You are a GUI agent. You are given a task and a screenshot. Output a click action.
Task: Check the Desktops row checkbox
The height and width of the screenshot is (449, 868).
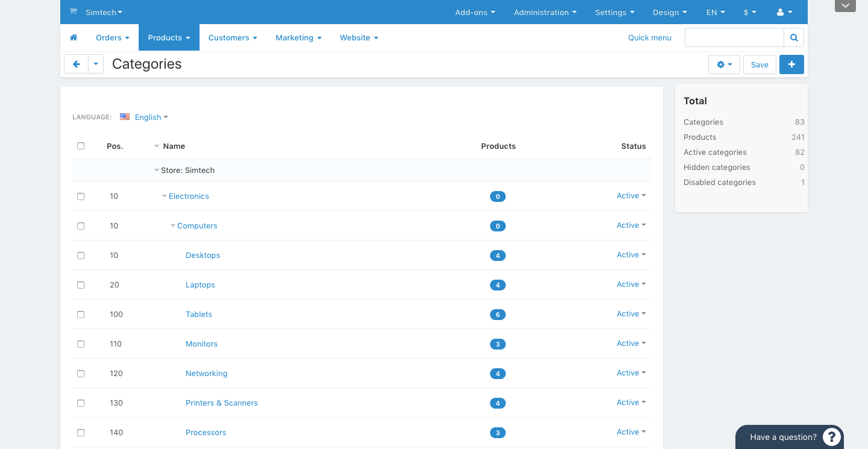point(81,255)
